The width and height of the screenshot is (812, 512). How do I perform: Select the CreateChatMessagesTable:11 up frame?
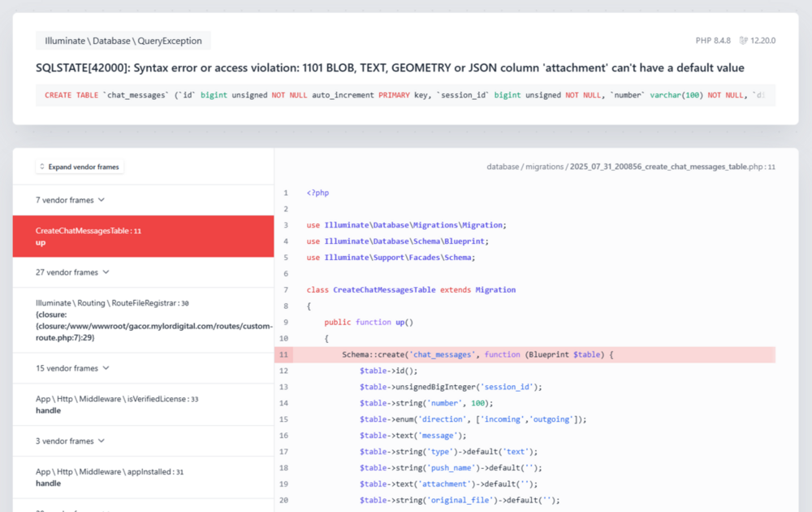point(144,236)
